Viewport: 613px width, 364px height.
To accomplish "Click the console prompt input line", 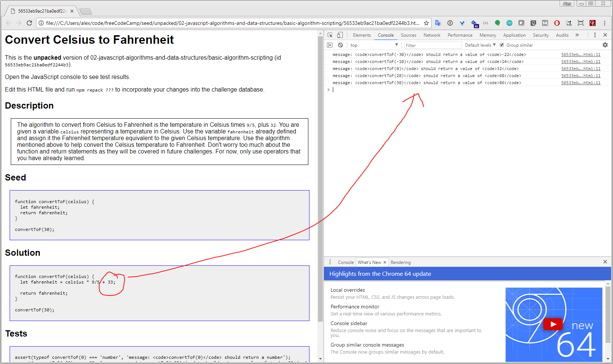I will 468,90.
